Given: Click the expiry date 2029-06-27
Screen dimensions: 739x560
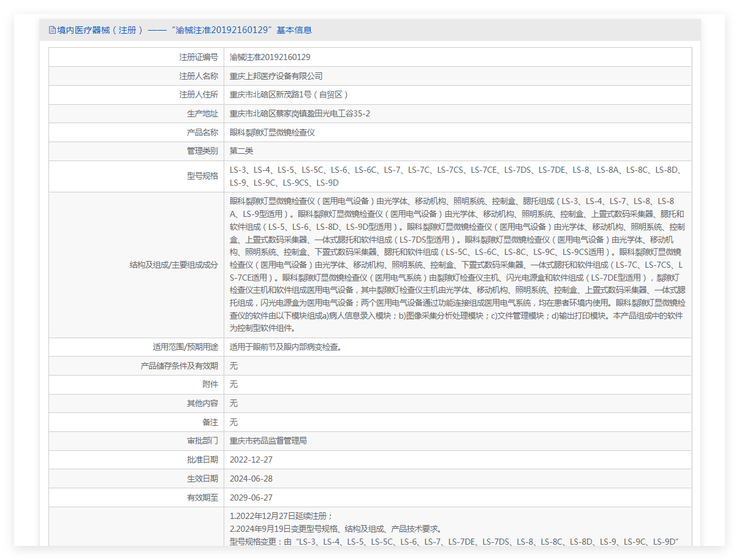Looking at the screenshot, I should (251, 498).
